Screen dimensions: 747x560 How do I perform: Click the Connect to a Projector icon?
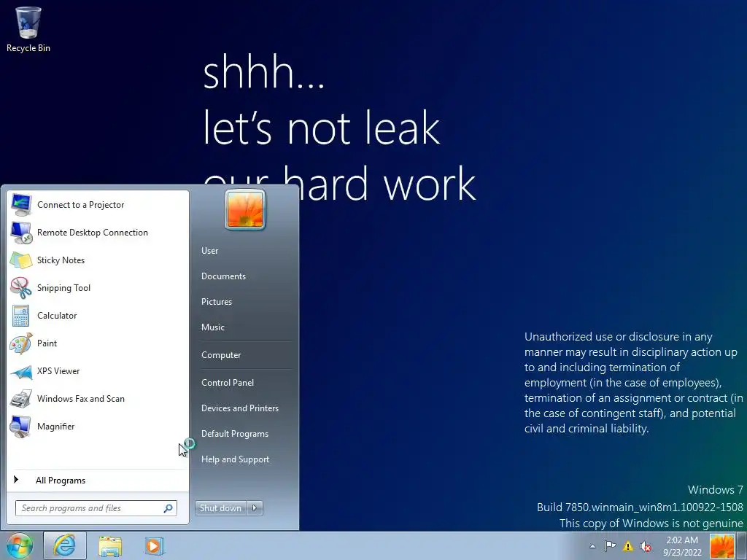[21, 205]
